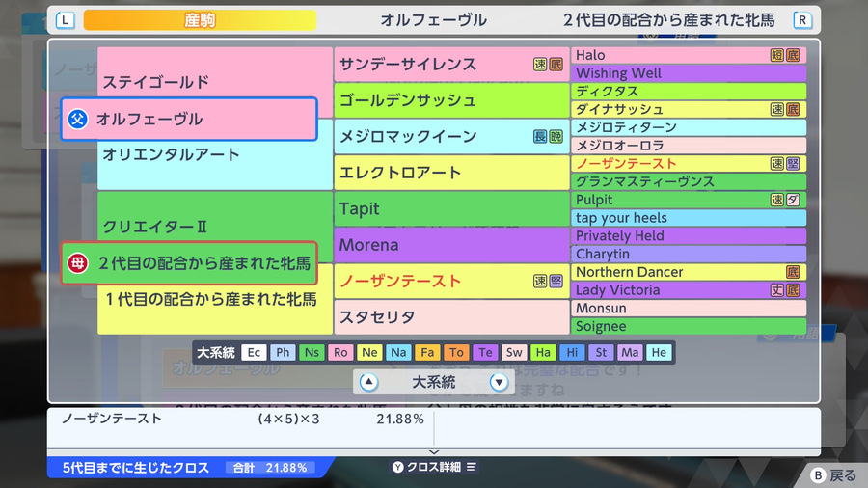Click the 短 icon on Halo
Screen dimensions: 868x488
pos(777,55)
